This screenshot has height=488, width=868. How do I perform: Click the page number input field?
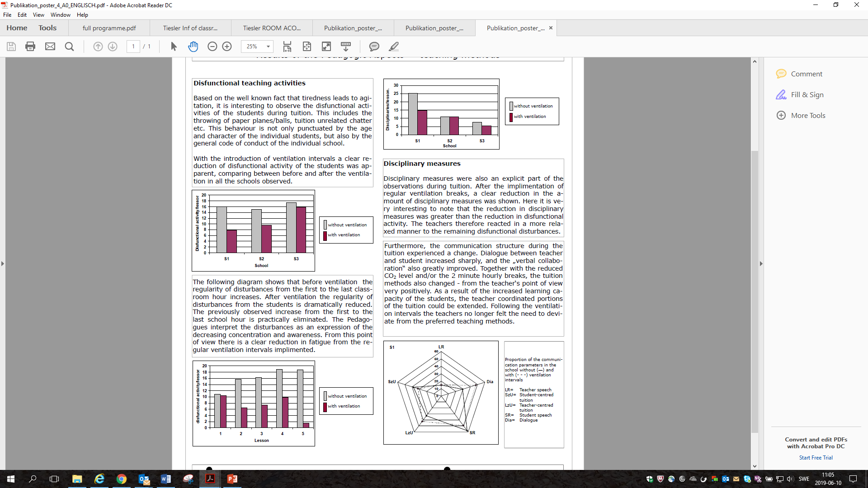point(133,47)
